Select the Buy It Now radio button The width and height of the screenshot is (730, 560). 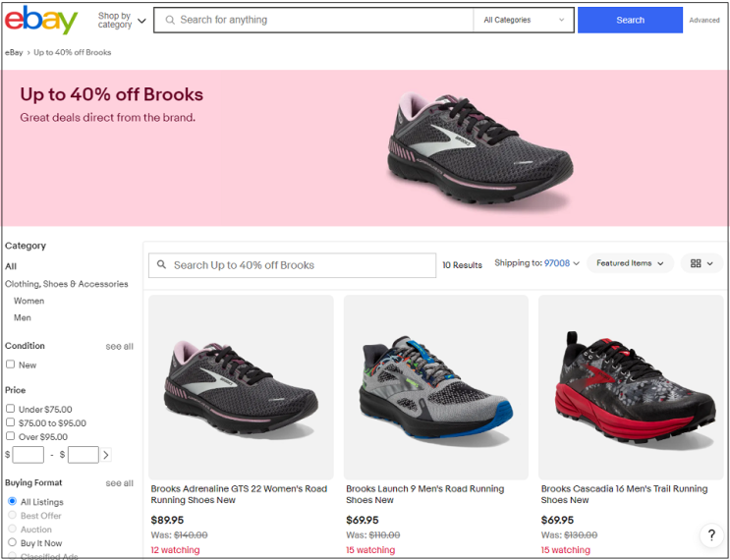[x=12, y=542]
